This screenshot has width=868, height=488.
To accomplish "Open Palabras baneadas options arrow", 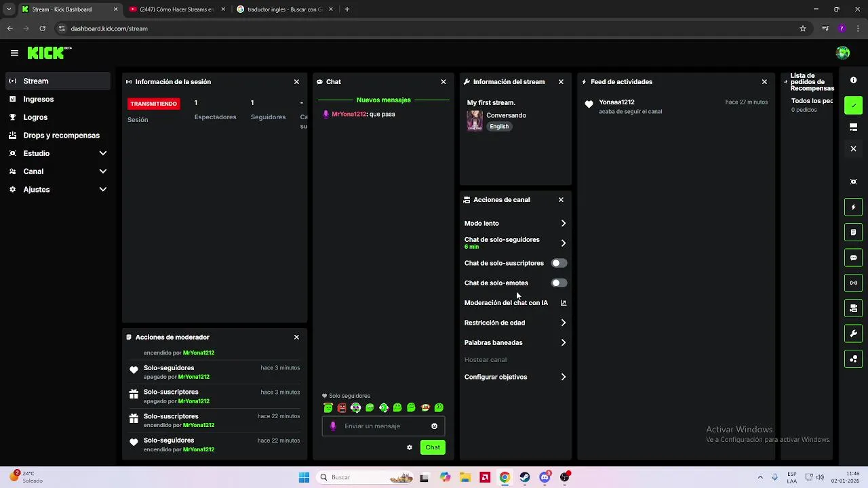I will click(x=563, y=343).
